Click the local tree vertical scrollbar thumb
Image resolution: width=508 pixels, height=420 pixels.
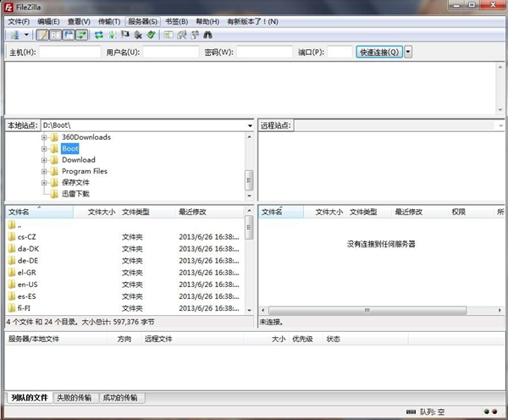tap(249, 180)
